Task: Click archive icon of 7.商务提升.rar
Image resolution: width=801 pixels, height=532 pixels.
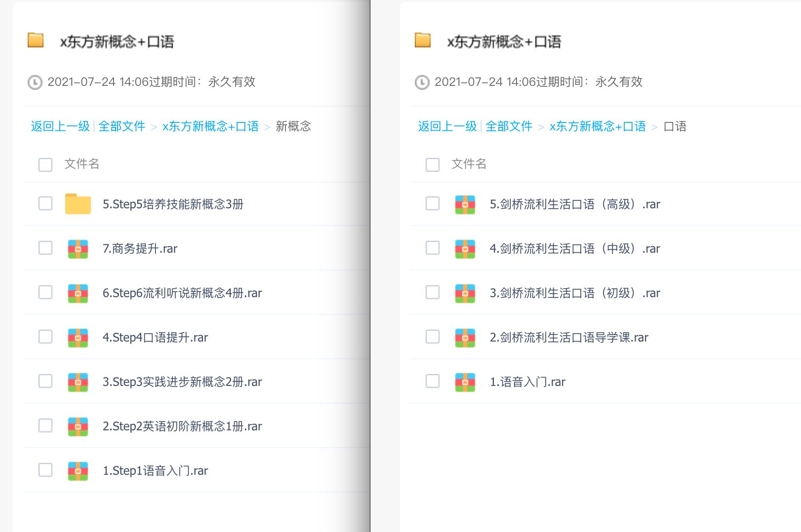Action: tap(78, 249)
